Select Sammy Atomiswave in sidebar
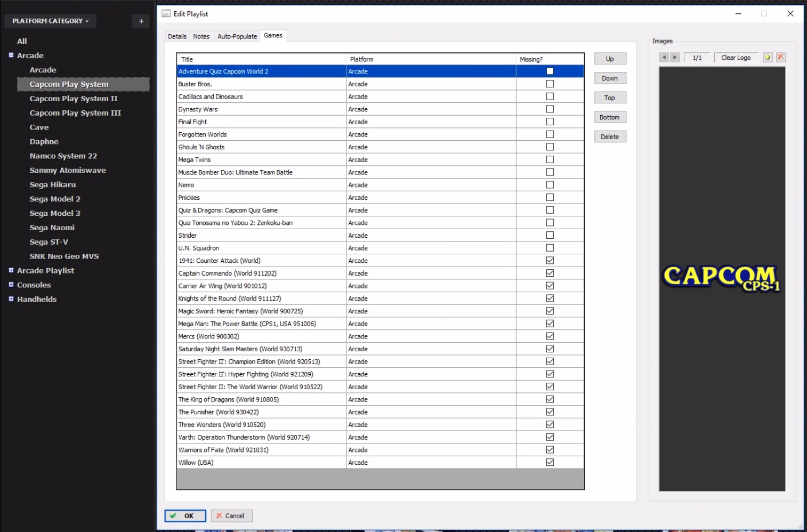807x532 pixels. tap(68, 171)
